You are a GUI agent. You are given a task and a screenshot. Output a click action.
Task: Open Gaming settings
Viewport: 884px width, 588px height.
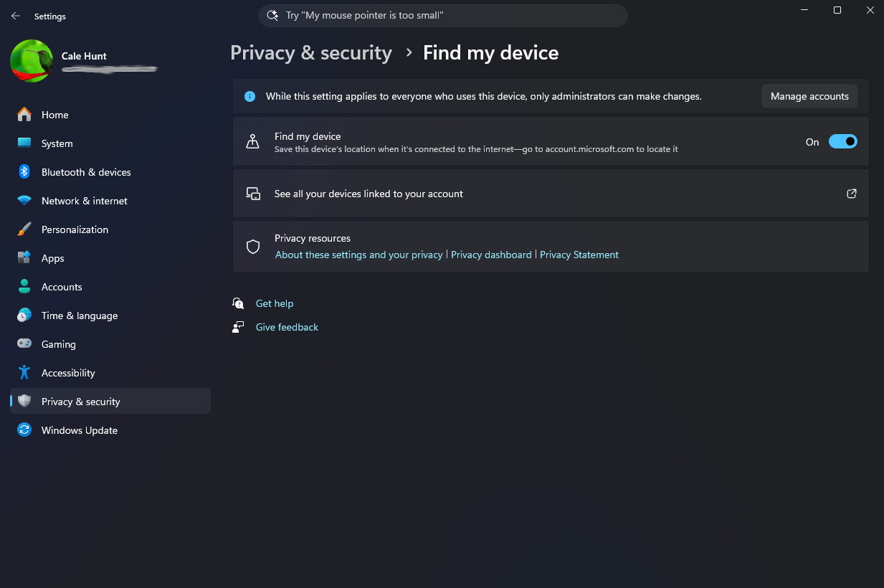click(110, 344)
